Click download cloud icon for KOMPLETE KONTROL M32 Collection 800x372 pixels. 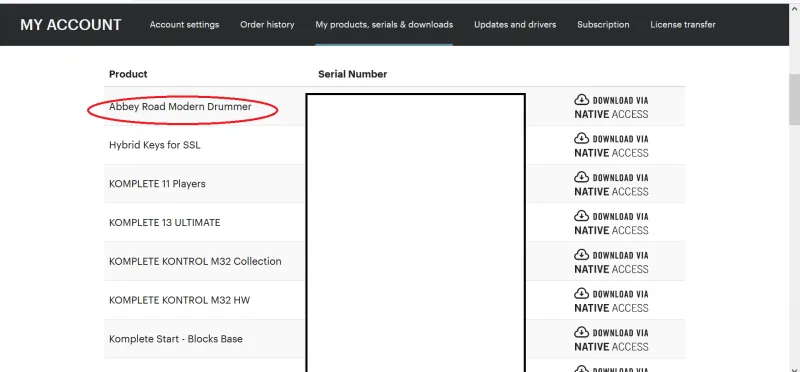pos(582,255)
